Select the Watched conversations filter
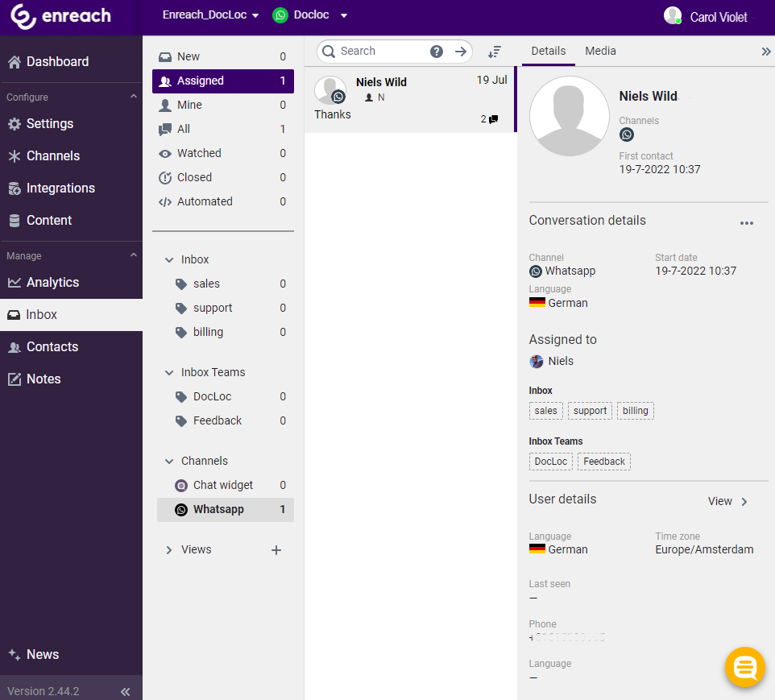The image size is (775, 700). pos(199,153)
